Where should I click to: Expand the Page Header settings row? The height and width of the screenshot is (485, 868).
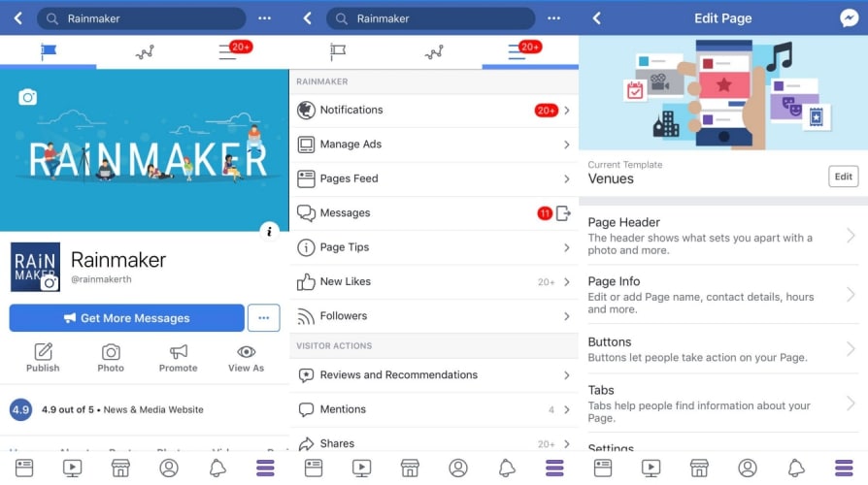click(722, 236)
